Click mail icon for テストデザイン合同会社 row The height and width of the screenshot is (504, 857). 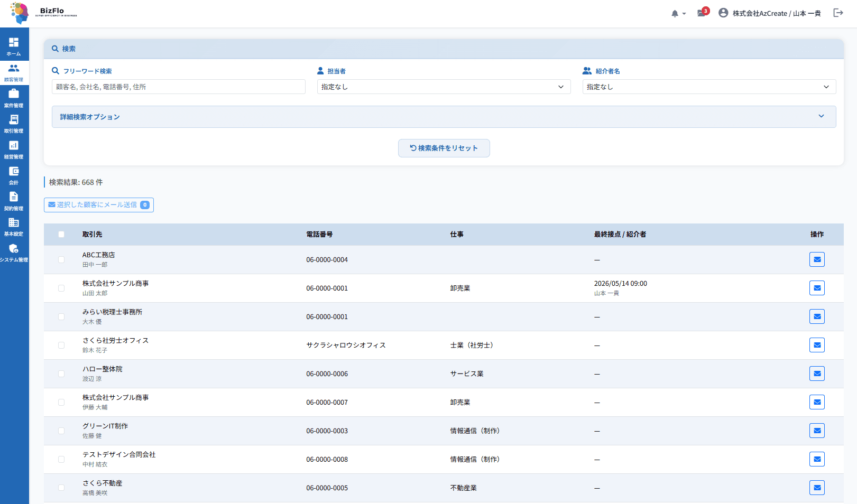[x=817, y=459]
